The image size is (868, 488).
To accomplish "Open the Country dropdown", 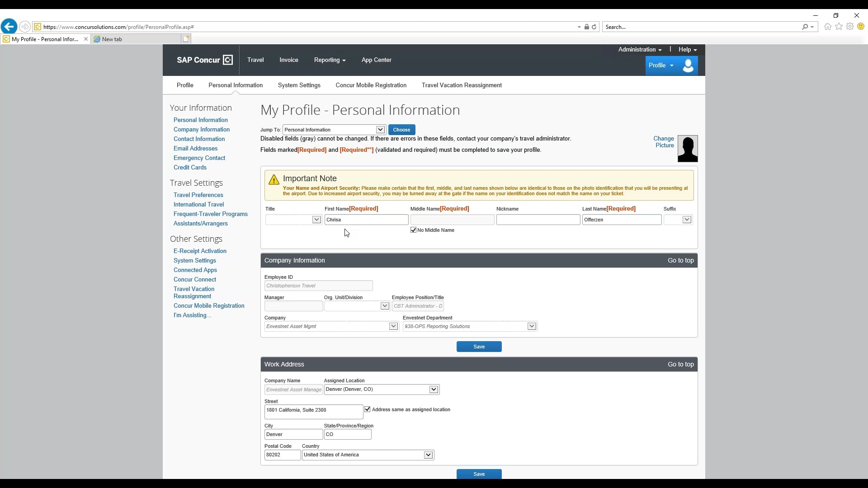I will pos(428,455).
